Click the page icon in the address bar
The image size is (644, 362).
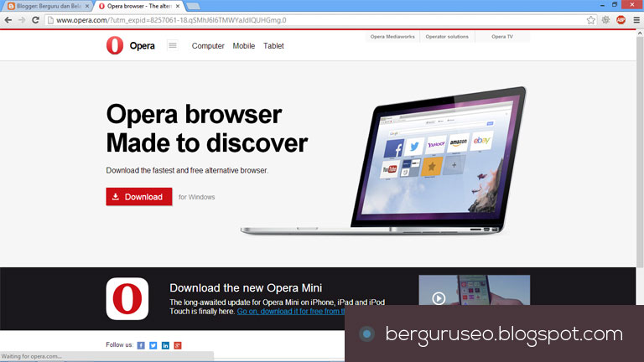click(50, 20)
